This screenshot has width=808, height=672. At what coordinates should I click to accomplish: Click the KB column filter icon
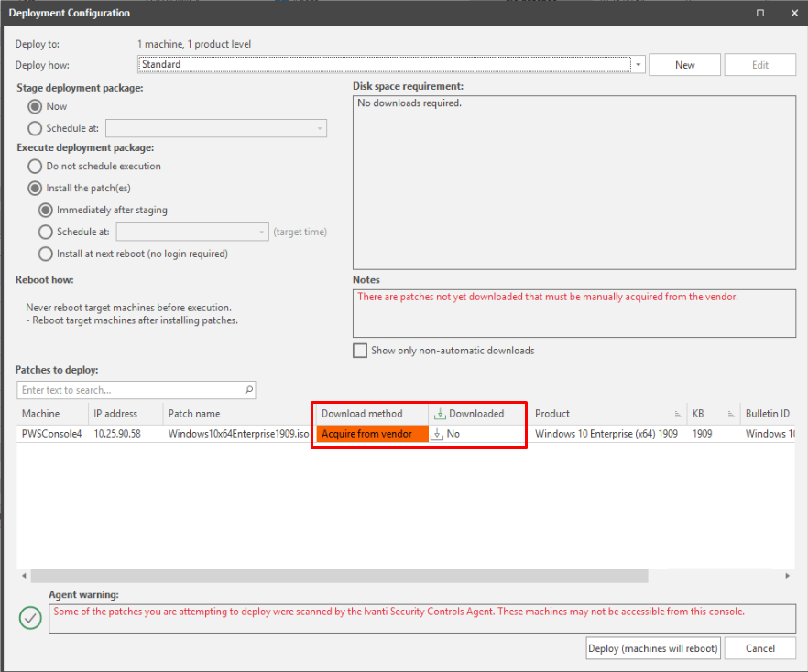731,415
